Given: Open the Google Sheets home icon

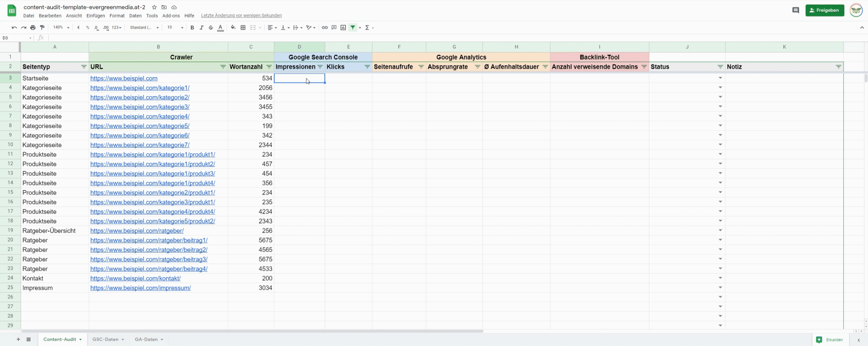Looking at the screenshot, I should coord(12,11).
